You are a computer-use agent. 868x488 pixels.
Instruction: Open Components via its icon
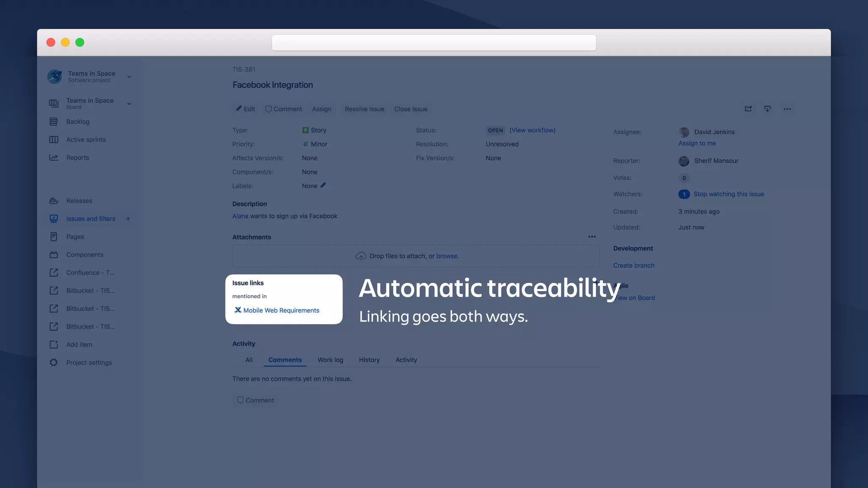[x=53, y=255]
